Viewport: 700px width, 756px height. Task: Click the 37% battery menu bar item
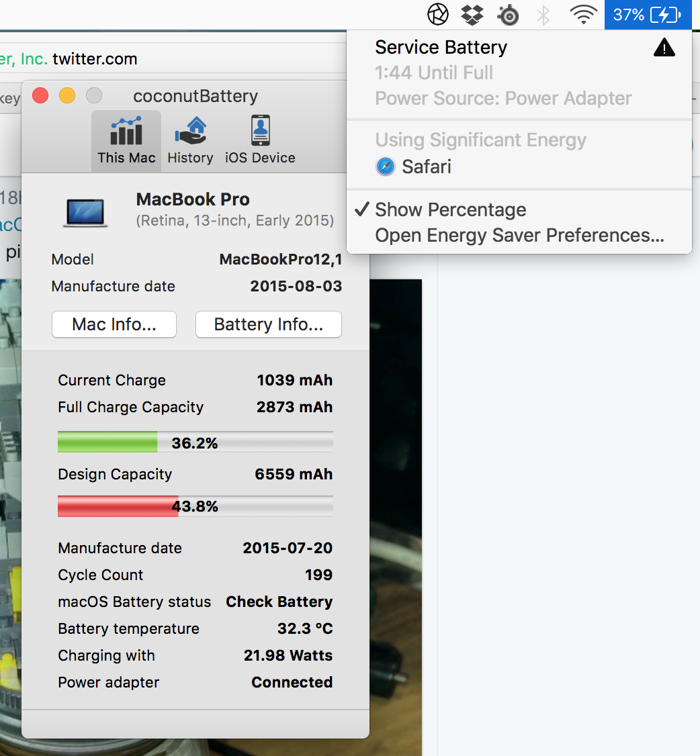tap(648, 15)
